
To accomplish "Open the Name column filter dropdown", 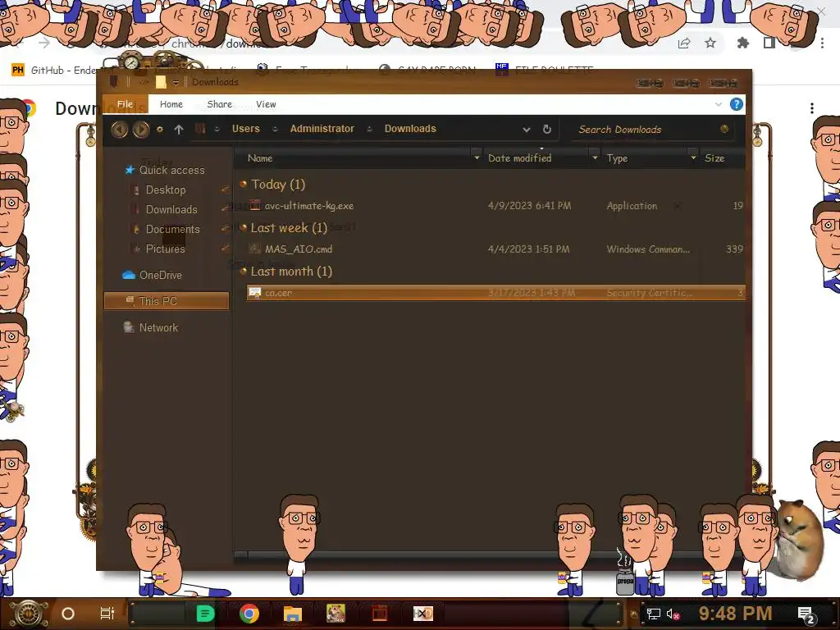I will pos(477,158).
